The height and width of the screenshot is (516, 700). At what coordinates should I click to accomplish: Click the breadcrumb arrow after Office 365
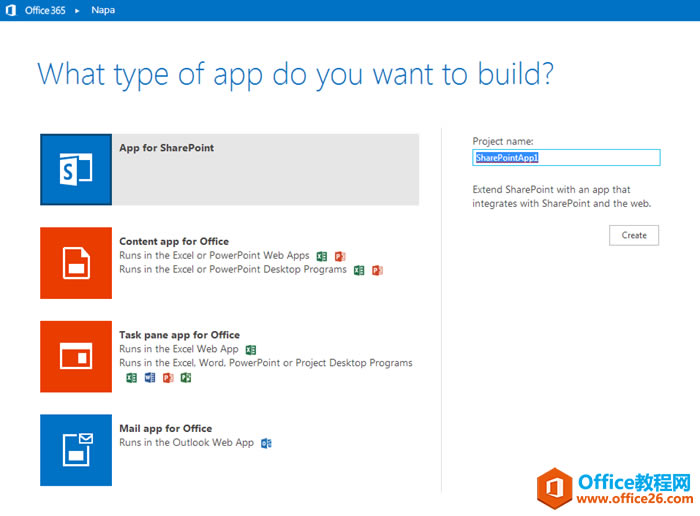77,11
